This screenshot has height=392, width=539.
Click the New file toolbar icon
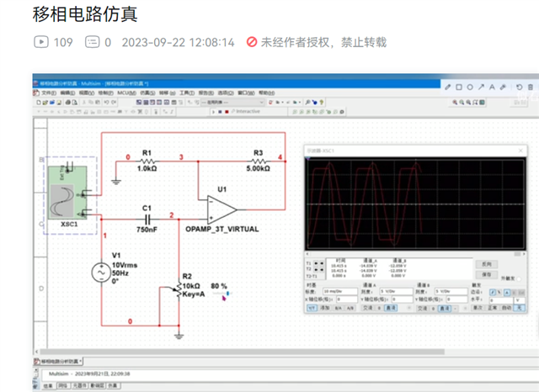pos(39,103)
